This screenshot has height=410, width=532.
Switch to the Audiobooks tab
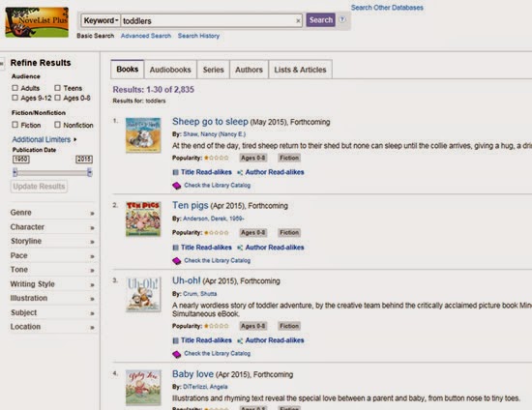click(x=170, y=70)
